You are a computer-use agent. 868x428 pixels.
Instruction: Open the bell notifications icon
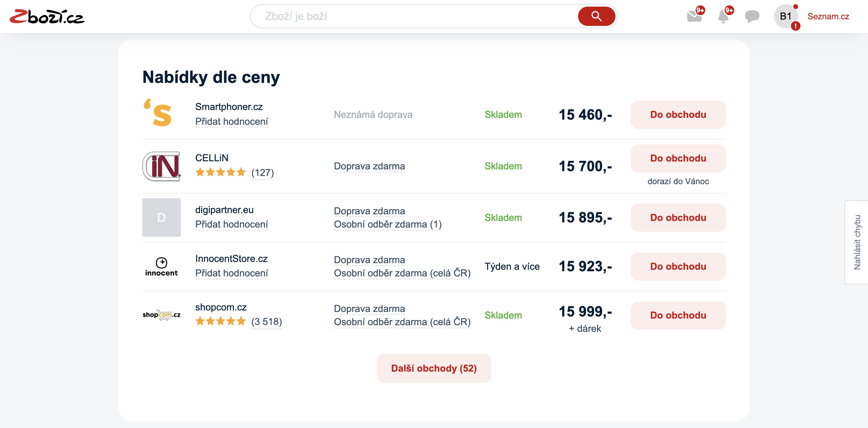pyautogui.click(x=723, y=16)
